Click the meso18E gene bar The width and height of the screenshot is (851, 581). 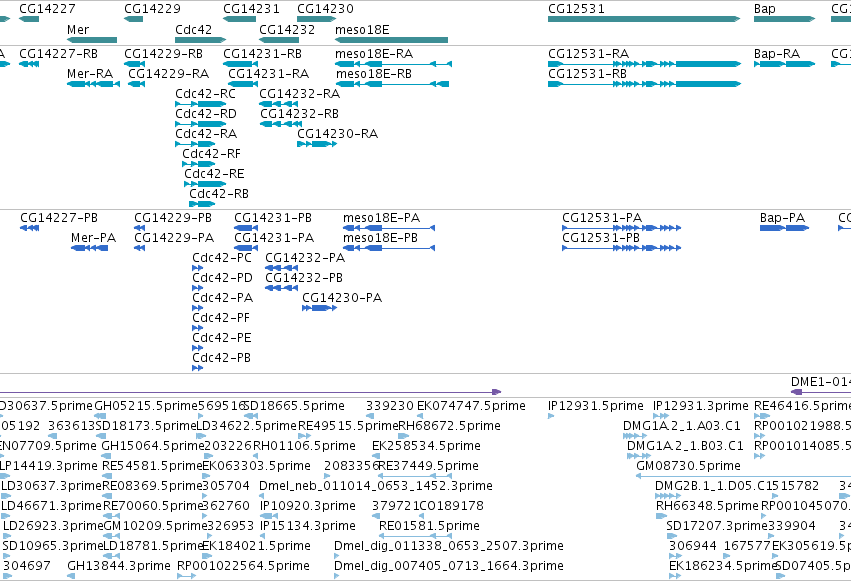coord(391,40)
